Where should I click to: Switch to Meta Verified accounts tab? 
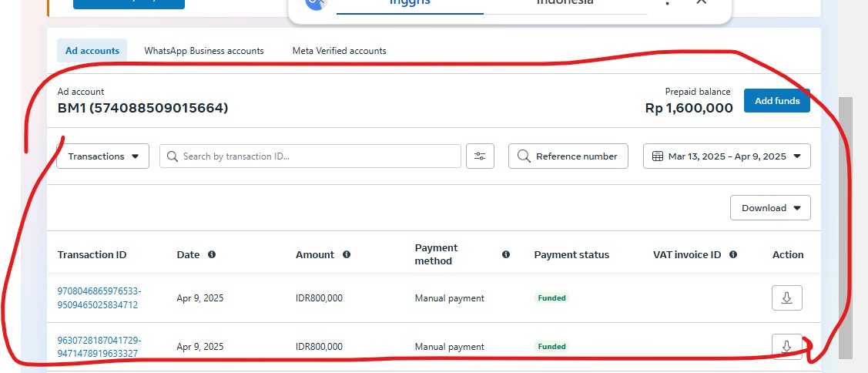339,51
